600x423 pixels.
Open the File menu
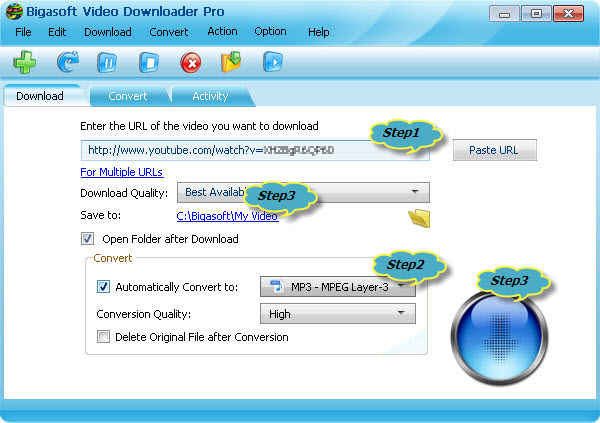tap(23, 32)
